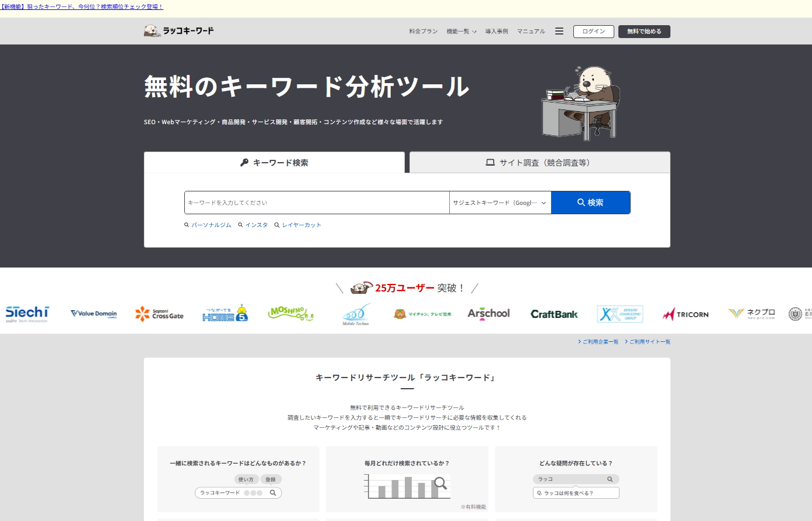Click the blue 検索 button

591,203
